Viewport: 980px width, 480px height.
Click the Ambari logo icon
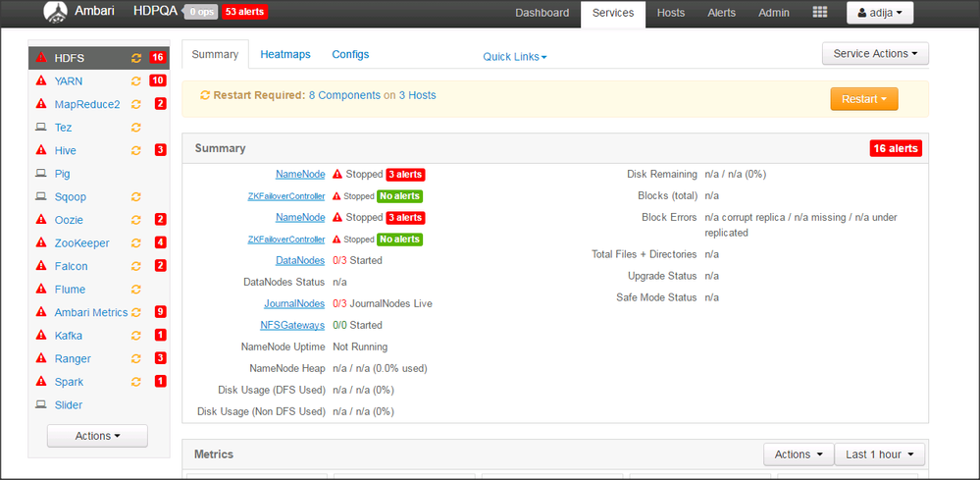(55, 12)
